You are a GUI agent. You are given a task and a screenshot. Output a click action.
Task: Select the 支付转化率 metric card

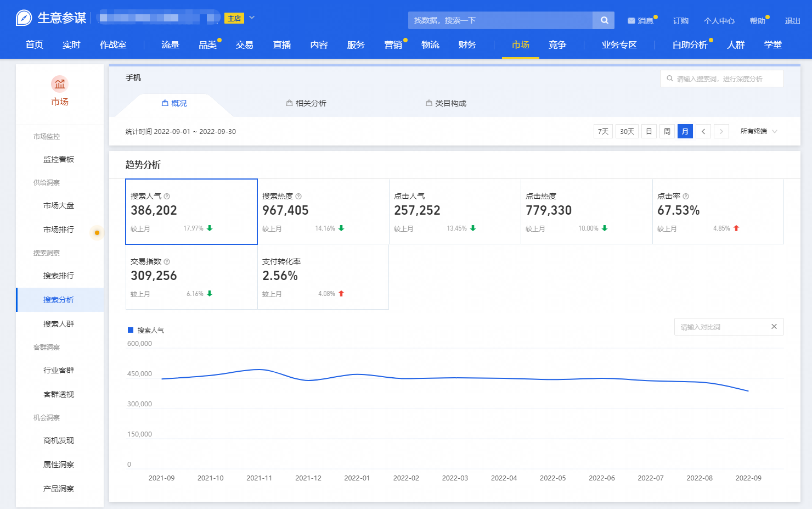323,277
